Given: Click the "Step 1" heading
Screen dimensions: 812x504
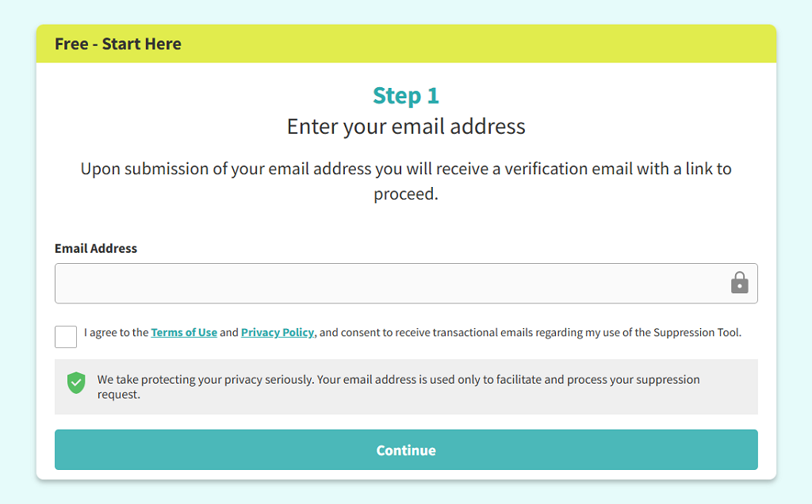Looking at the screenshot, I should coord(406,96).
